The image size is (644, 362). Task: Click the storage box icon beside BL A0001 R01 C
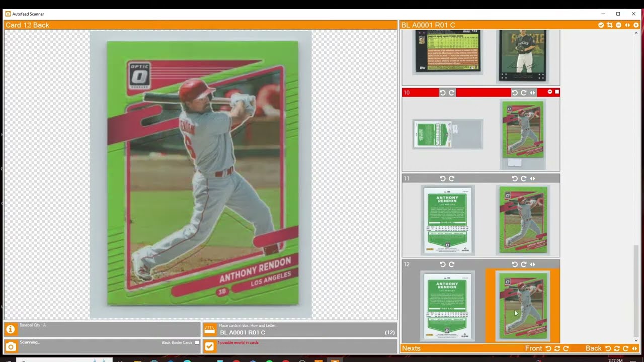(x=210, y=329)
